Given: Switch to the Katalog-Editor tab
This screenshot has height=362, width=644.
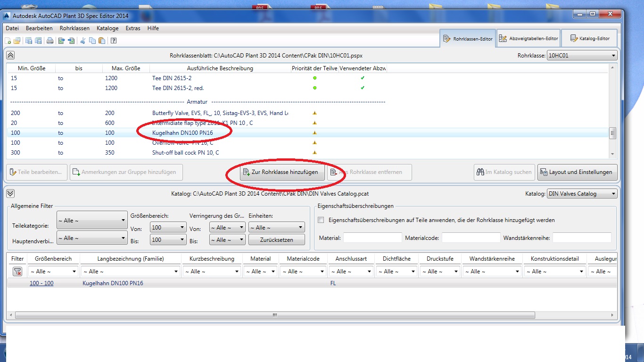Looking at the screenshot, I should coord(589,39).
